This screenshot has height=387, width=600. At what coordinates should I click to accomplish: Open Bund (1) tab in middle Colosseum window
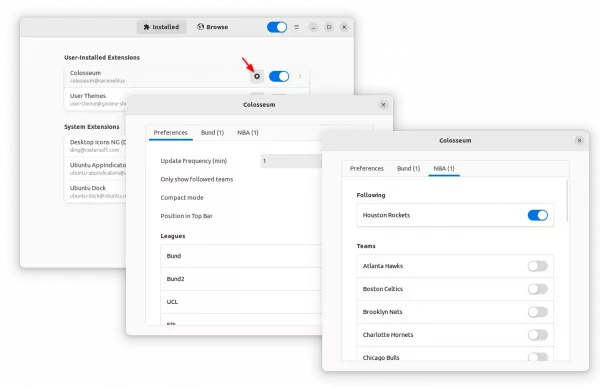(x=212, y=132)
